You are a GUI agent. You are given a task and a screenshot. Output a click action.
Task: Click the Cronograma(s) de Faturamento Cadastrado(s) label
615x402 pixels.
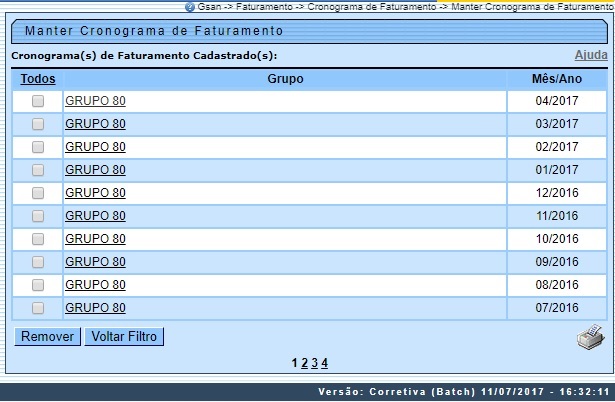(144, 56)
